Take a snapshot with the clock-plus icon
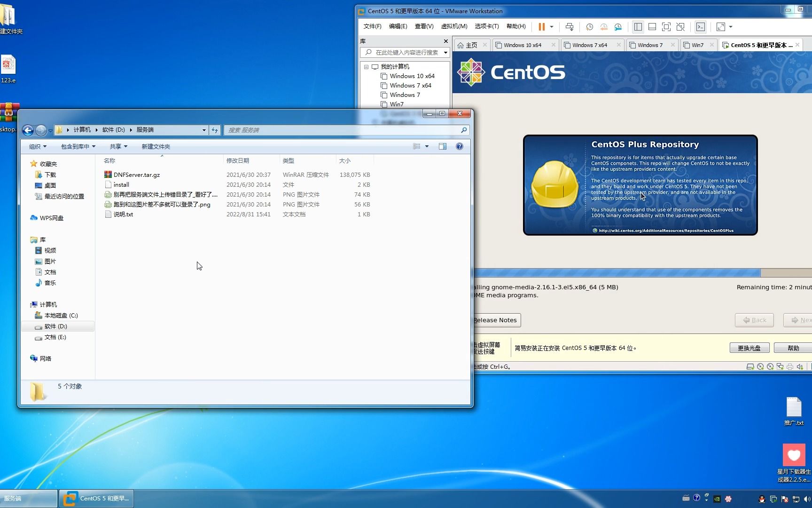Image resolution: width=812 pixels, height=508 pixels. coord(589,27)
